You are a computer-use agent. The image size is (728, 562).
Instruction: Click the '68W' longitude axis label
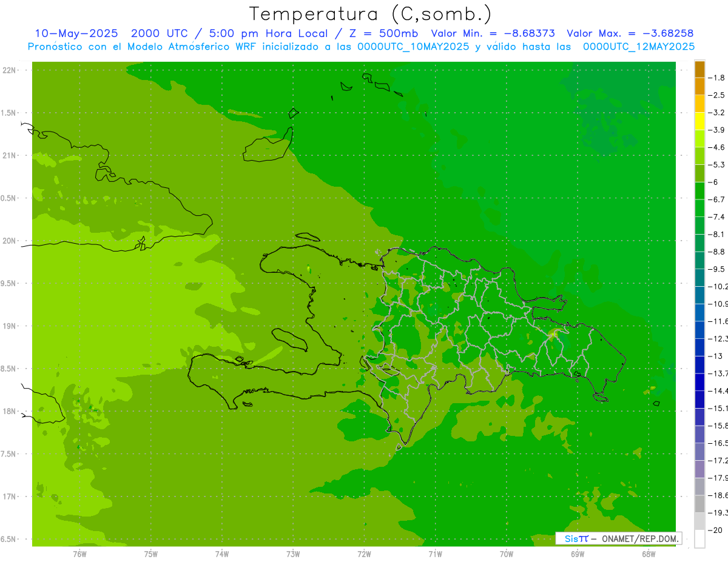coord(649,554)
